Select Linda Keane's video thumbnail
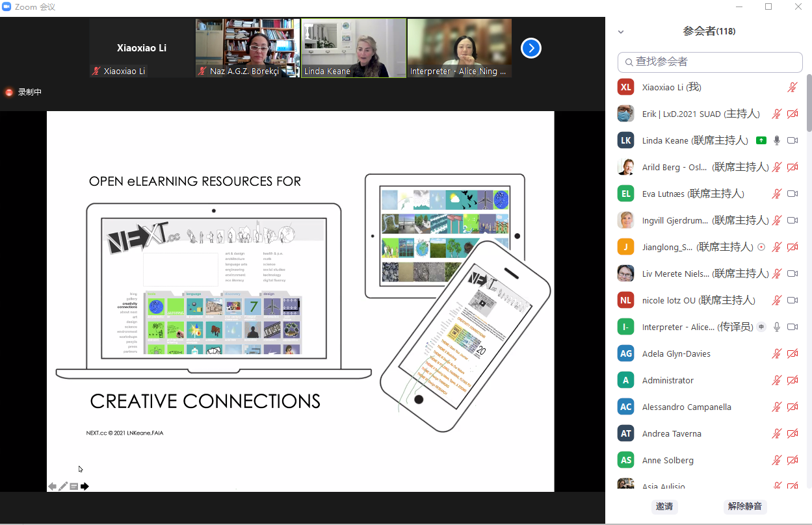Screen dimensions: 812x525 (x=354, y=48)
